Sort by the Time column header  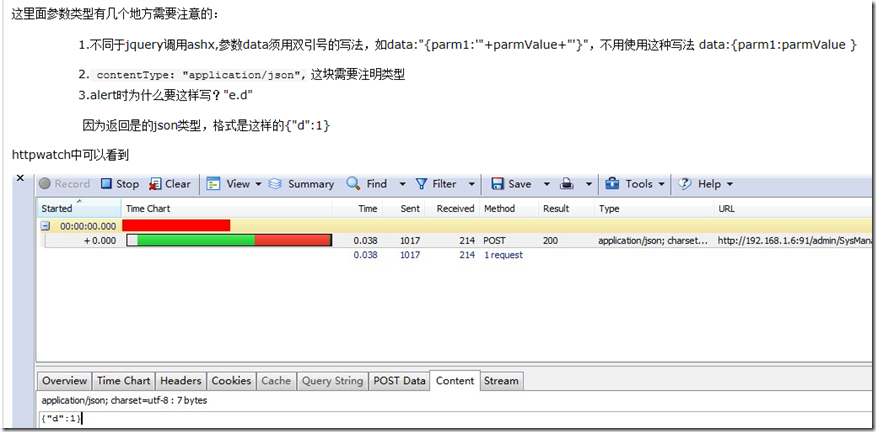click(x=358, y=208)
